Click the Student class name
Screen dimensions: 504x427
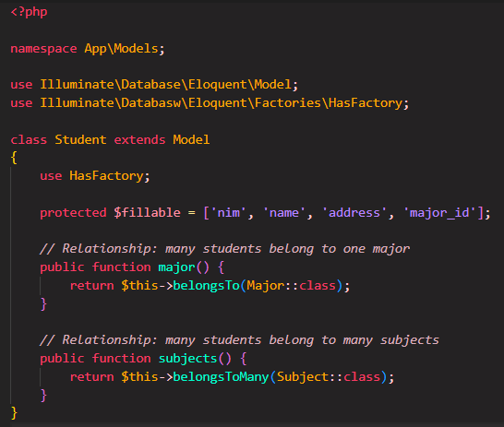pos(80,139)
